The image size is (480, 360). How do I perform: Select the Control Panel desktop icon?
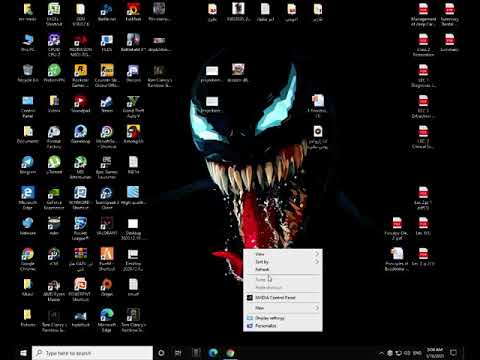28,107
